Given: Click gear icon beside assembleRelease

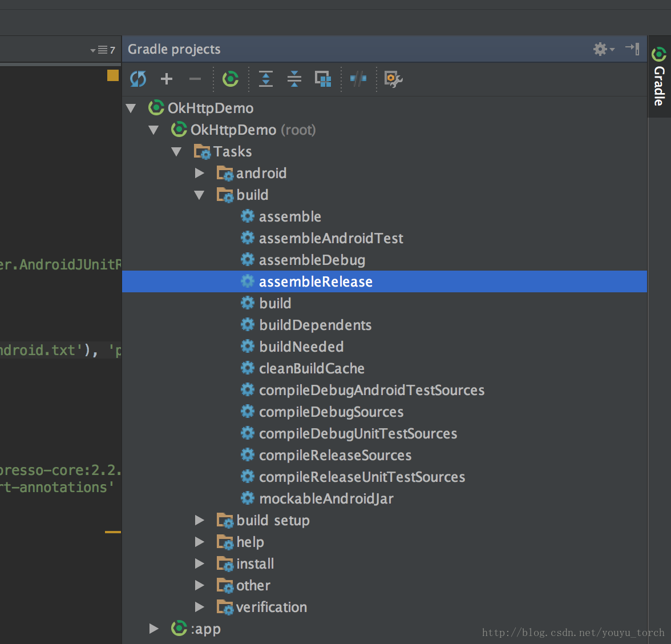Looking at the screenshot, I should (248, 281).
